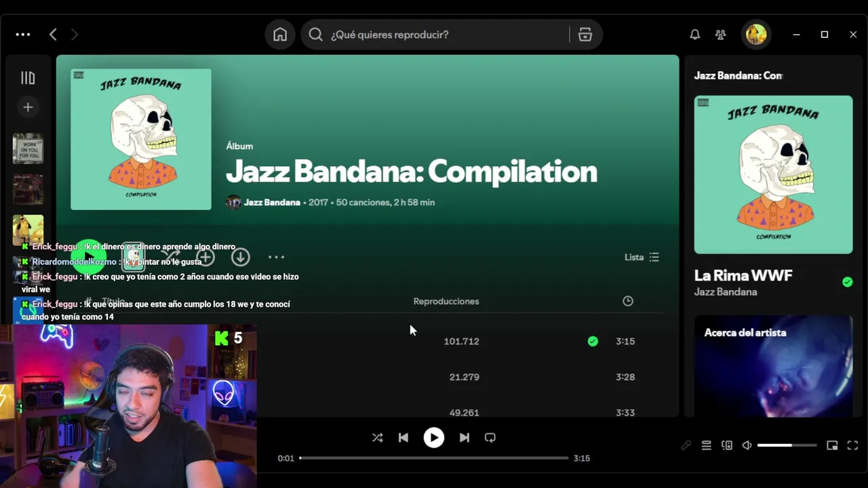Screen dimensions: 868x488
Task: Click the 0:01 elapsed time label
Action: point(286,458)
